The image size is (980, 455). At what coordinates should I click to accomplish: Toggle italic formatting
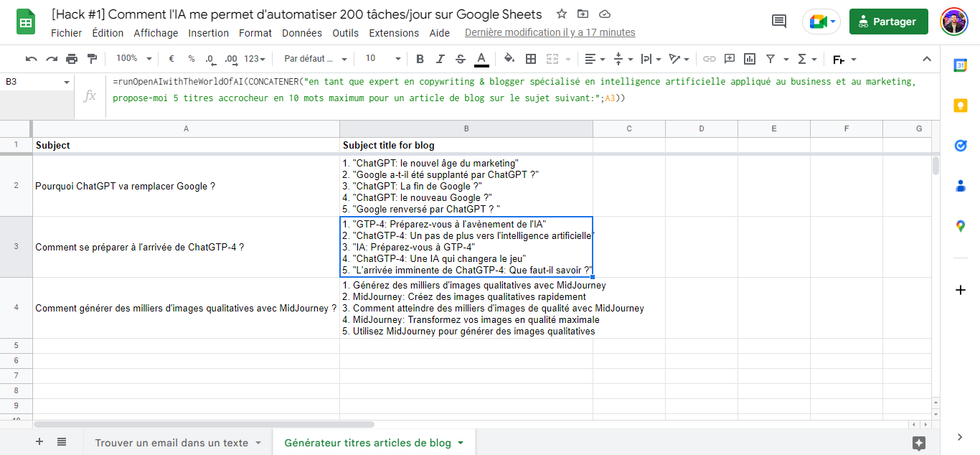pos(440,59)
